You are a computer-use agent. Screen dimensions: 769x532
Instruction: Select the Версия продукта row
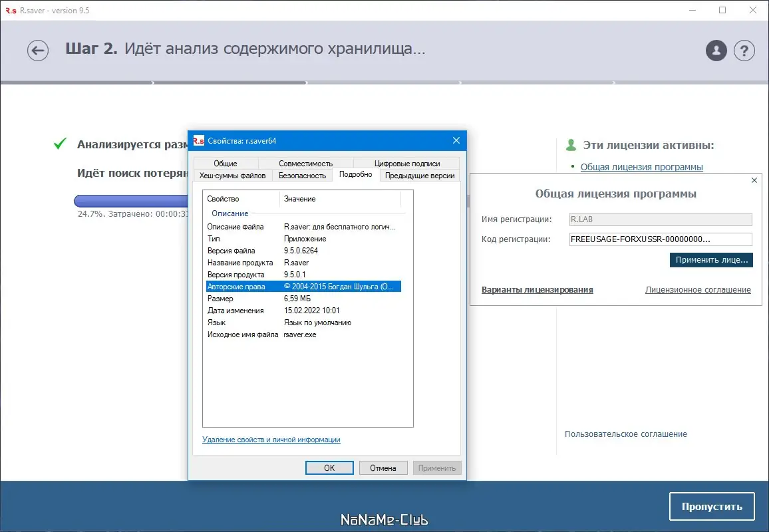[x=303, y=275]
